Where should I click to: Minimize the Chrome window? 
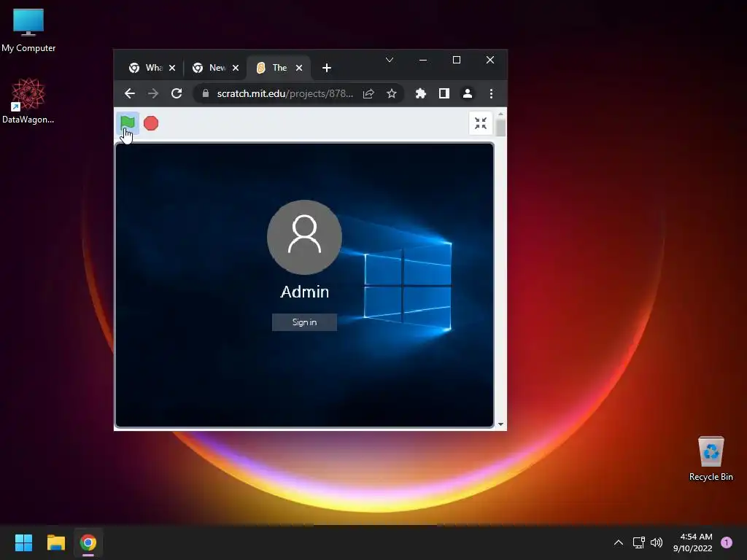coord(423,60)
